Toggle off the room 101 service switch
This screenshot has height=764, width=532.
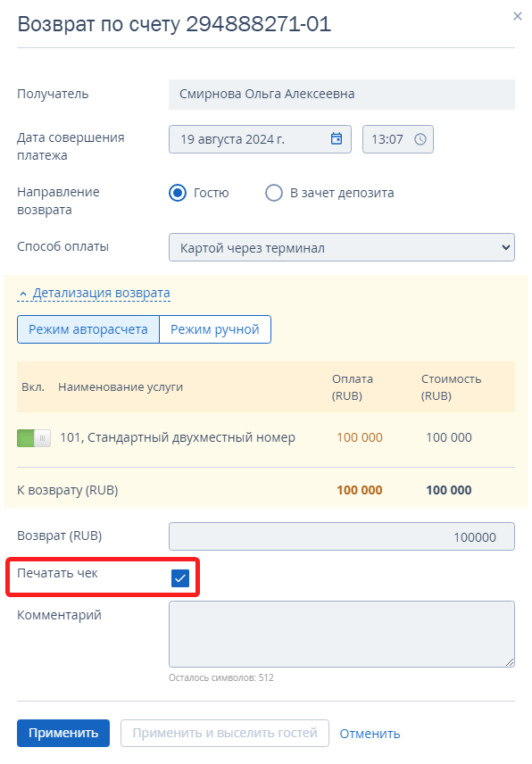click(34, 438)
